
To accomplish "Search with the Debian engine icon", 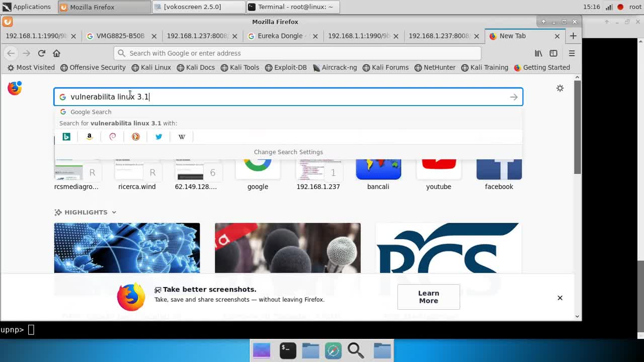I will 113,136.
